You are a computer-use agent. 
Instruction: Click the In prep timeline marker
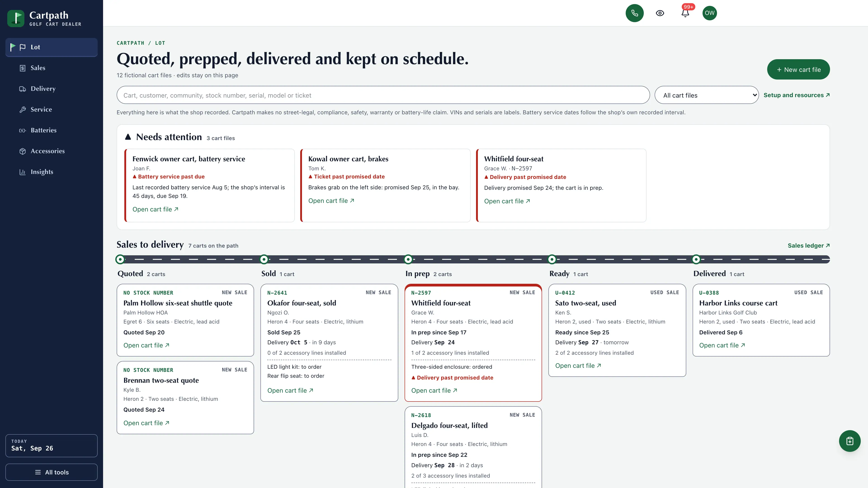coord(408,259)
